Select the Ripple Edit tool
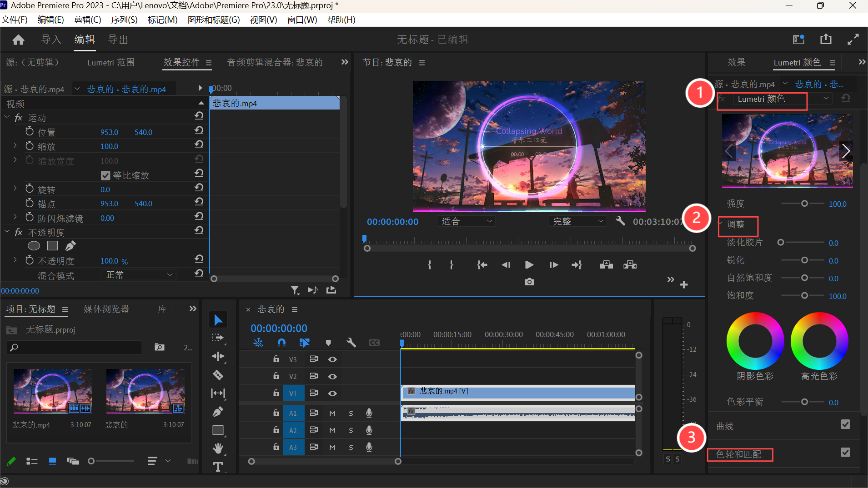The image size is (868, 488). click(x=218, y=357)
